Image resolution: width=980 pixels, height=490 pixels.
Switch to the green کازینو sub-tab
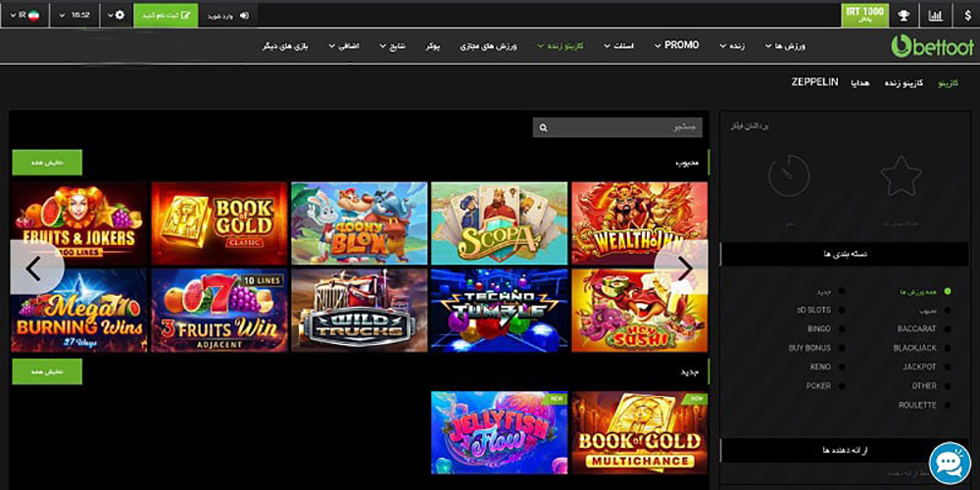(x=950, y=82)
